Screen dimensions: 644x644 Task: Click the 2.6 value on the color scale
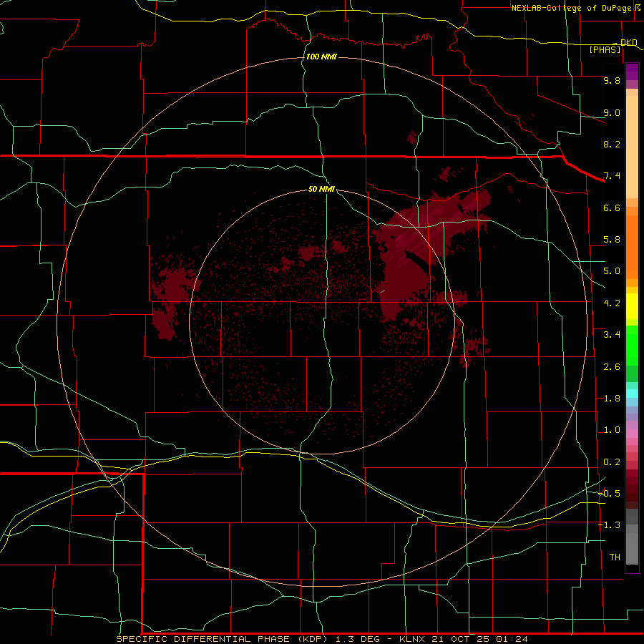tap(612, 367)
